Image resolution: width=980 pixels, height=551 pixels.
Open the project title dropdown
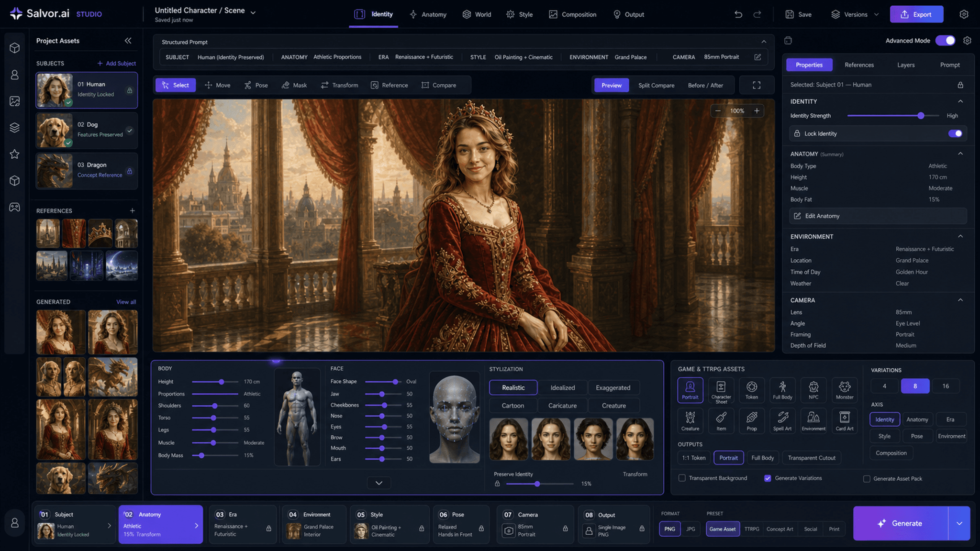253,12
